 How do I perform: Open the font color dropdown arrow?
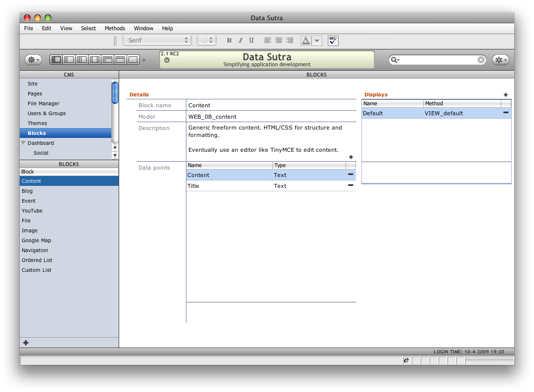pyautogui.click(x=317, y=41)
